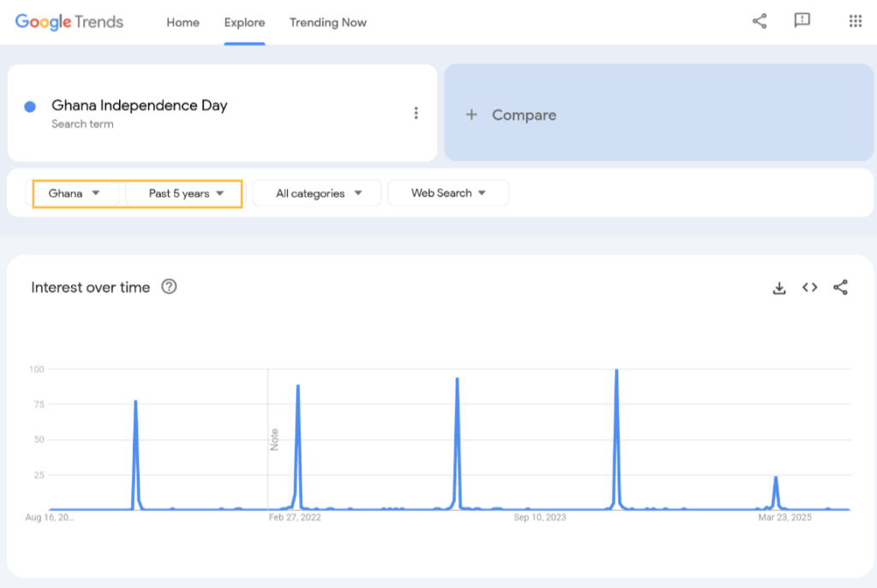Click the Ghana Independence Day search term
Viewport: 877px width, 588px height.
coord(140,105)
